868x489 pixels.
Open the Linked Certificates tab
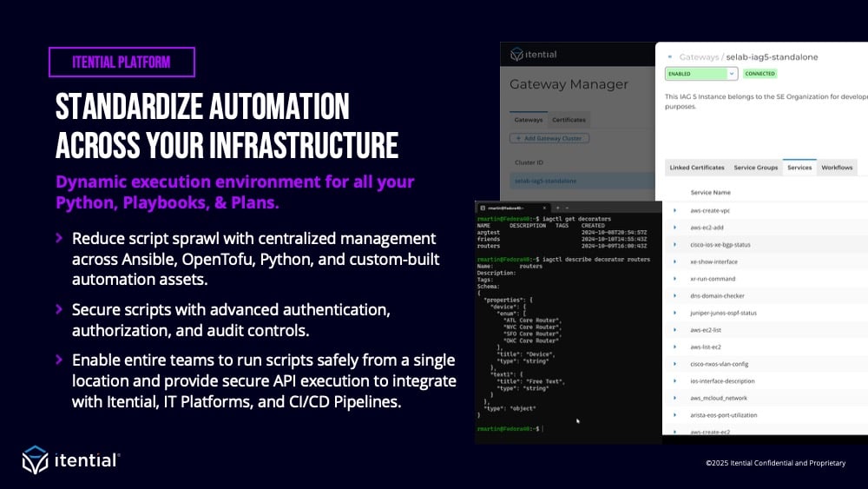click(x=697, y=168)
